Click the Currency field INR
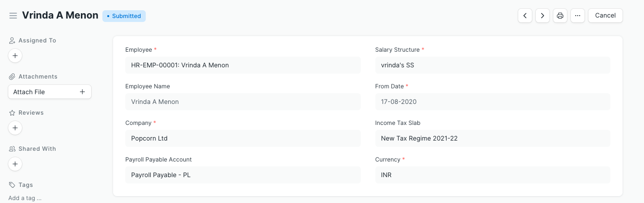 click(x=492, y=175)
